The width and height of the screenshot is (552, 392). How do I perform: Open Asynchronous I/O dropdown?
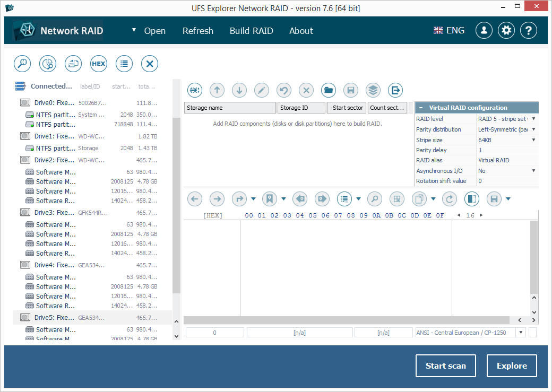coord(534,171)
